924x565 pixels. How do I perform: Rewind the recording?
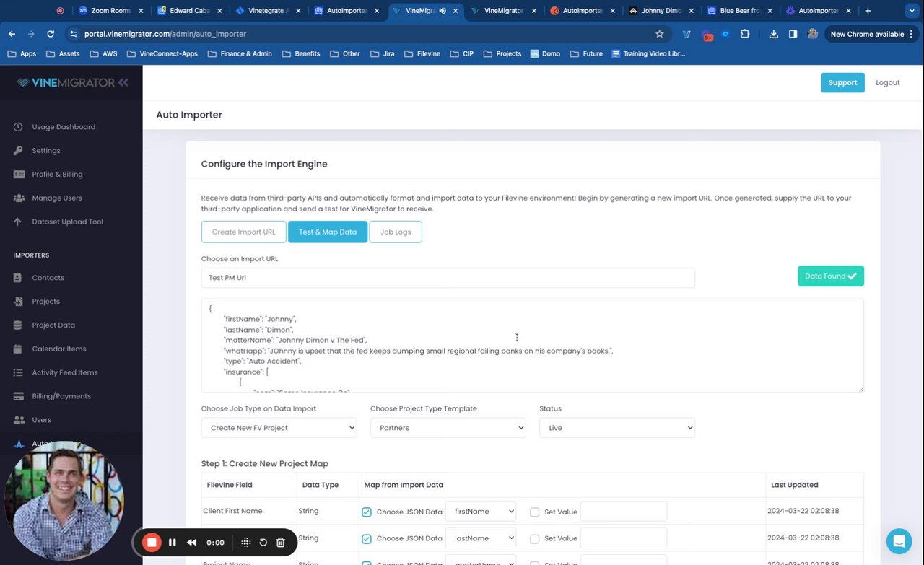191,543
